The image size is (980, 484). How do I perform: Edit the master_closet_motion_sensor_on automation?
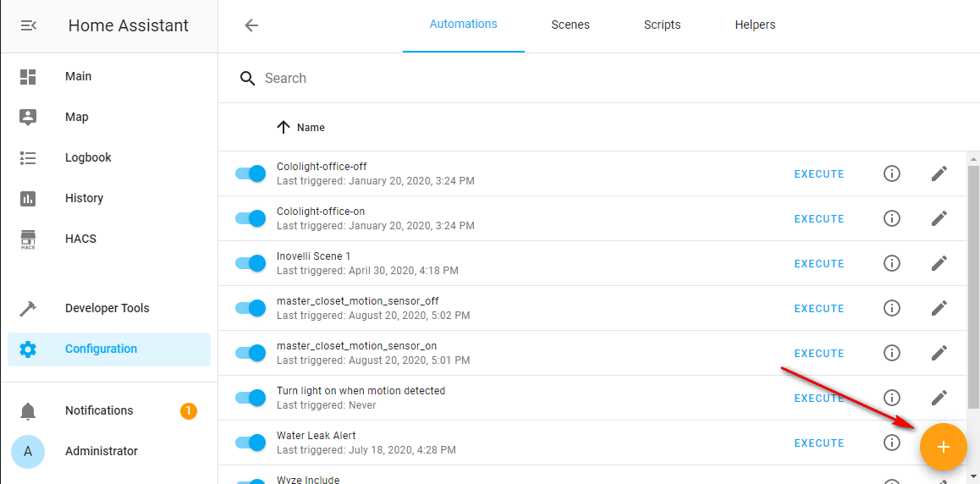939,353
